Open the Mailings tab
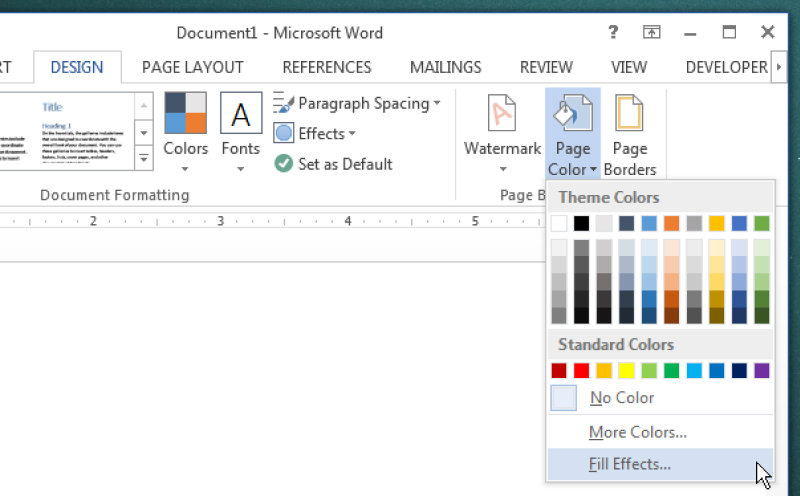800x500 pixels. tap(445, 67)
